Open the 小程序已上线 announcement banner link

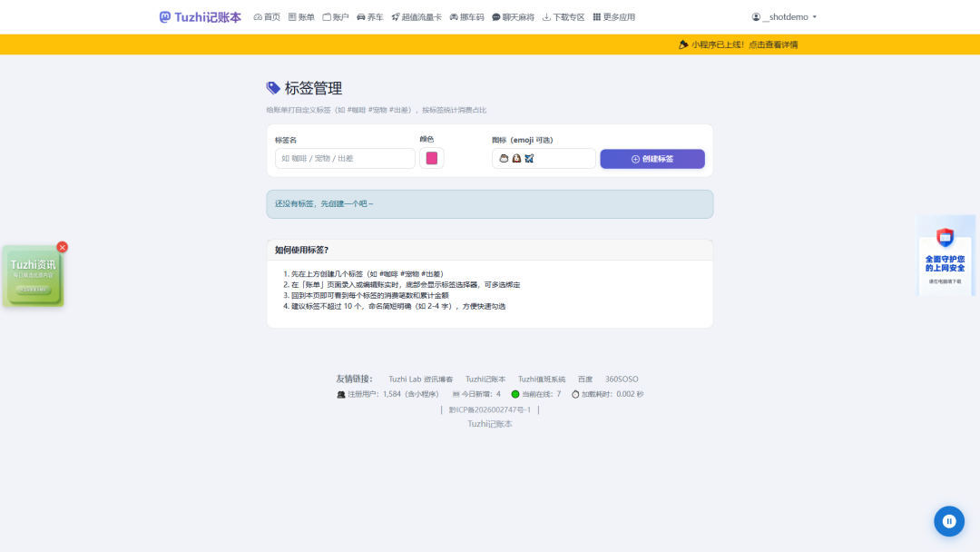[738, 44]
